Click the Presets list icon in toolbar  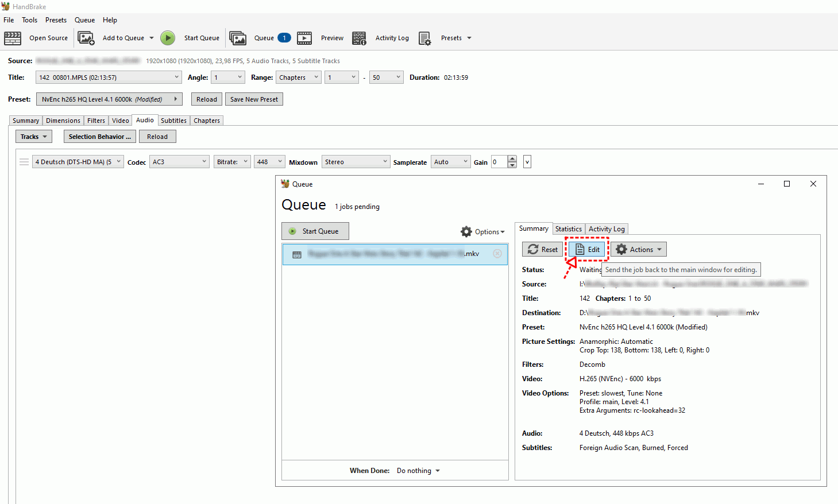coord(424,38)
